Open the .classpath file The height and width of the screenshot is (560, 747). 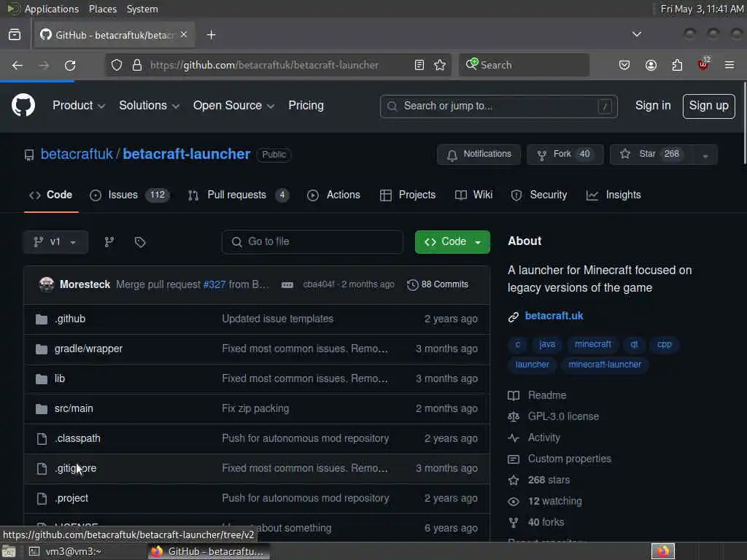pyautogui.click(x=77, y=438)
